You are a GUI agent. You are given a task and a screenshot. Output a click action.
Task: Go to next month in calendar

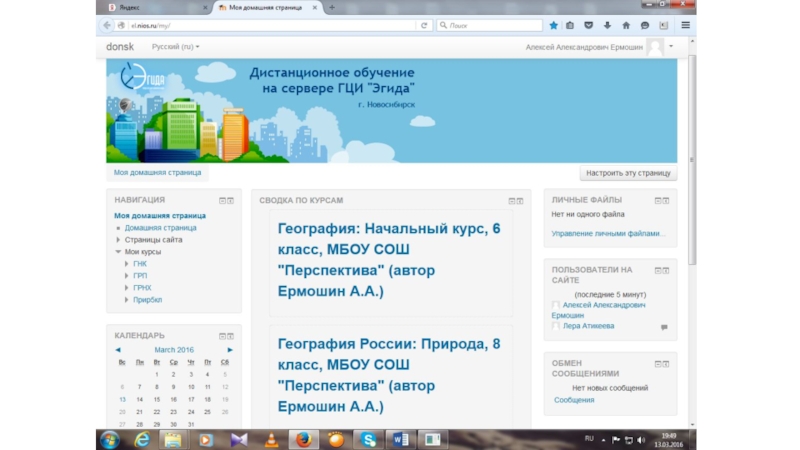click(230, 350)
